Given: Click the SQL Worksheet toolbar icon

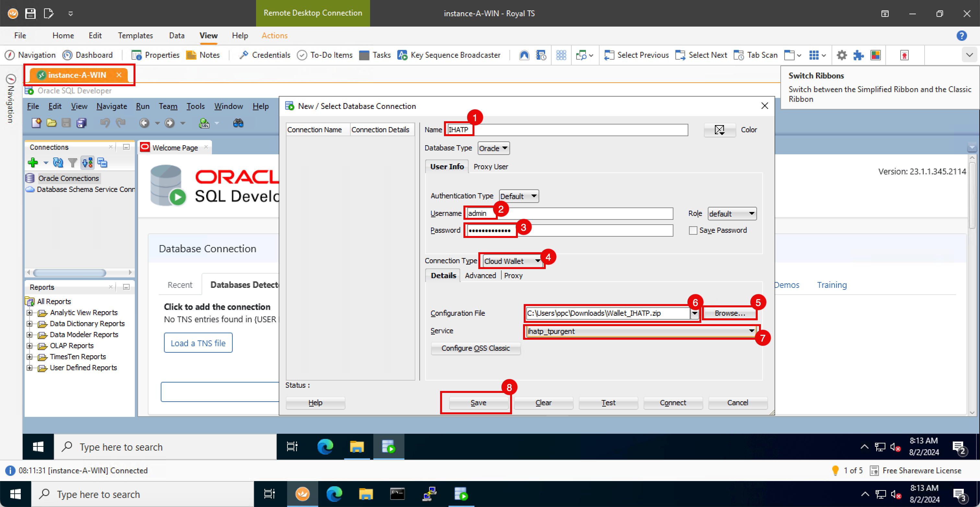Looking at the screenshot, I should 204,123.
